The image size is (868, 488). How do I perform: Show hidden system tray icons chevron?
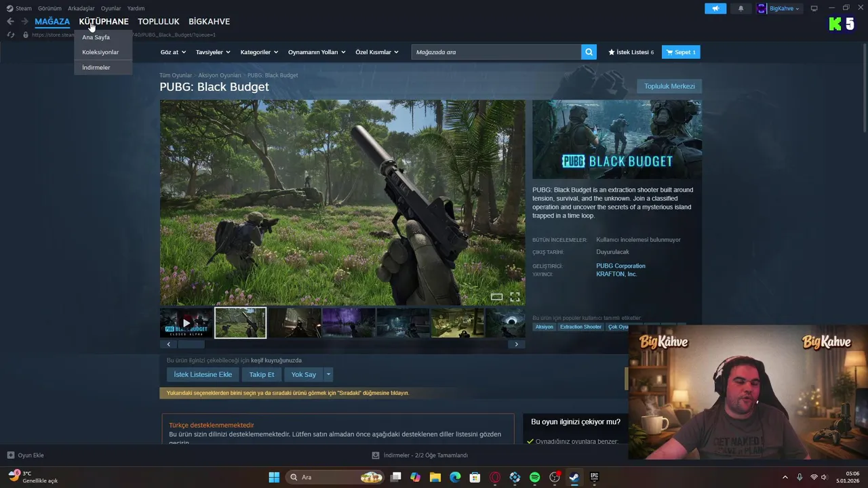click(785, 477)
